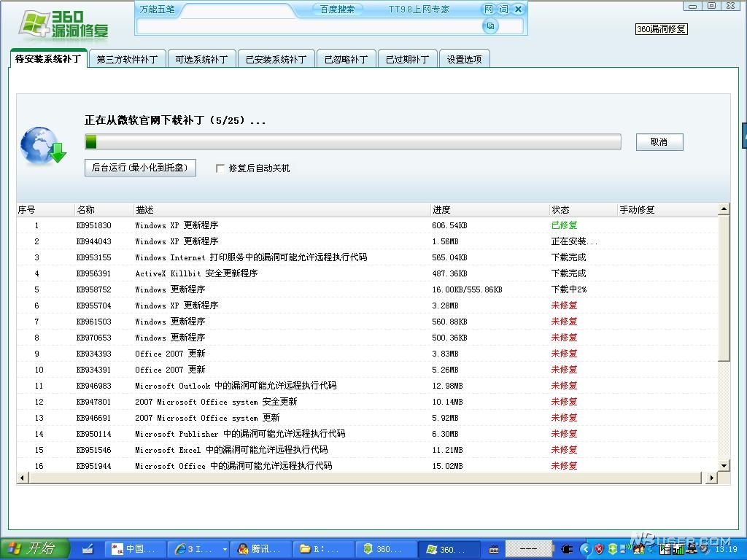Expand the IE taskbar group dropdown arrow
Screen dimensions: 747x560
point(225,549)
